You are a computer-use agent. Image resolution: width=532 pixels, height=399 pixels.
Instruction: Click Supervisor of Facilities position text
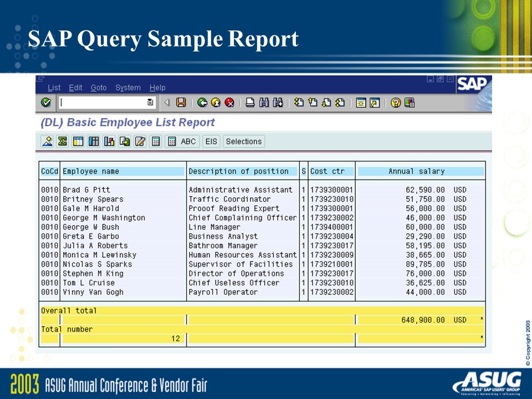click(241, 264)
